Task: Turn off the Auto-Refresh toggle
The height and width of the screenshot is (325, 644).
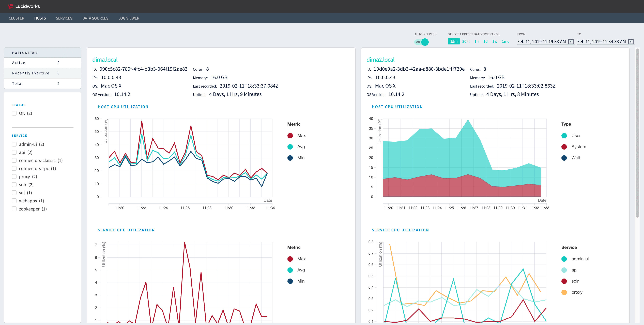Action: click(422, 42)
